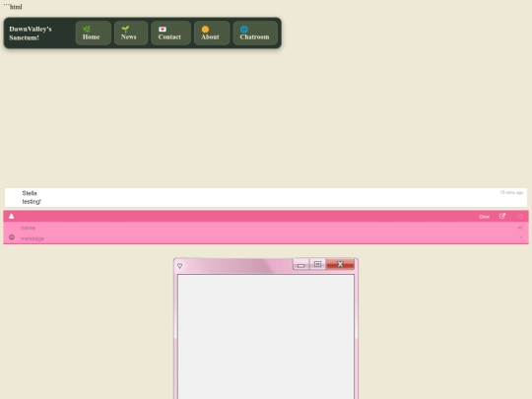Click the Cbox link in chat header
This screenshot has width=532, height=399.
click(484, 217)
